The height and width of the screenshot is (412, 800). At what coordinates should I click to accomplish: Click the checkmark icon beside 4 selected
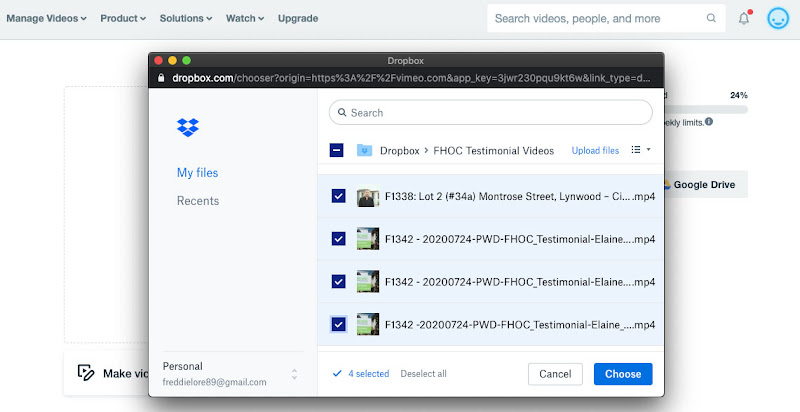(337, 374)
